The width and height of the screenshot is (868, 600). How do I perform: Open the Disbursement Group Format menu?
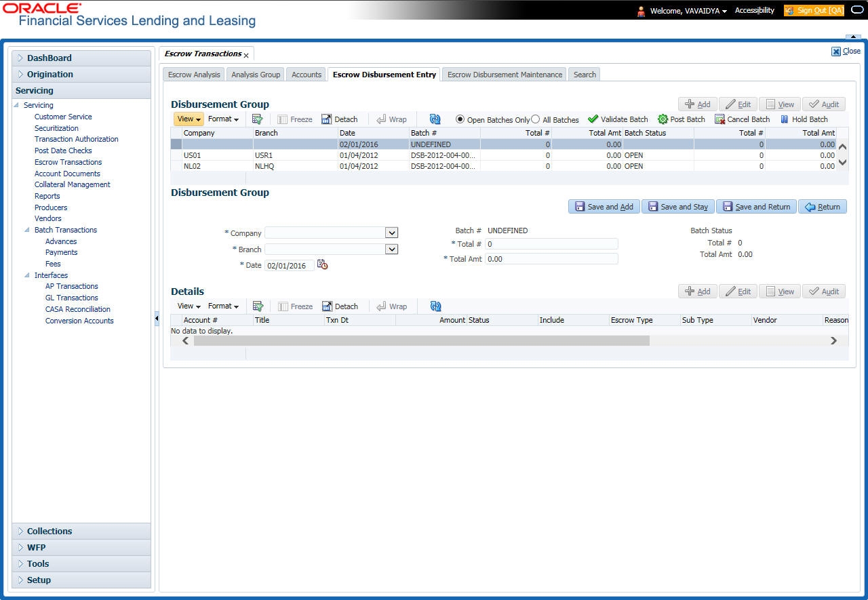tap(223, 119)
